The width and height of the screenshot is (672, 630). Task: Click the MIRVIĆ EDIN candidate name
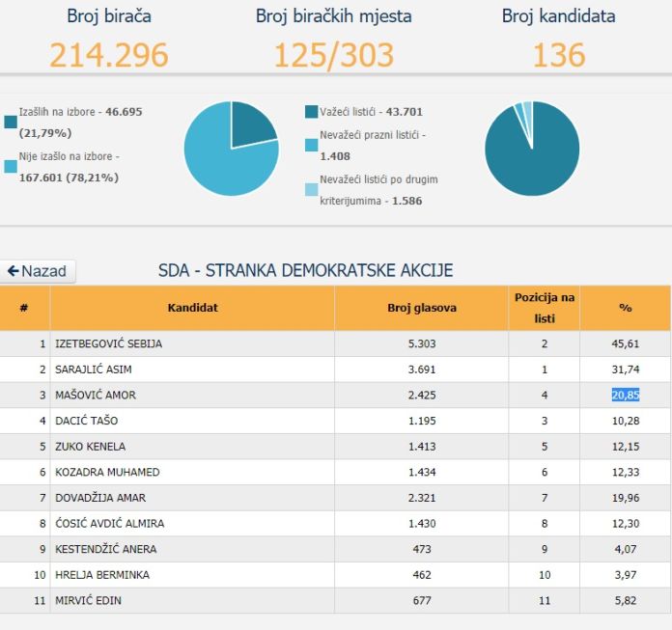pyautogui.click(x=88, y=600)
